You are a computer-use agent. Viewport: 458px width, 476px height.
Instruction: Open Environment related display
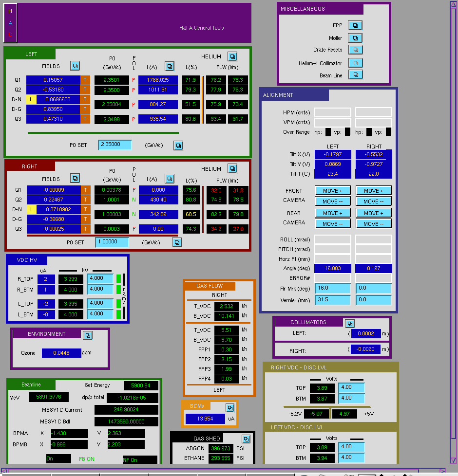click(x=88, y=335)
